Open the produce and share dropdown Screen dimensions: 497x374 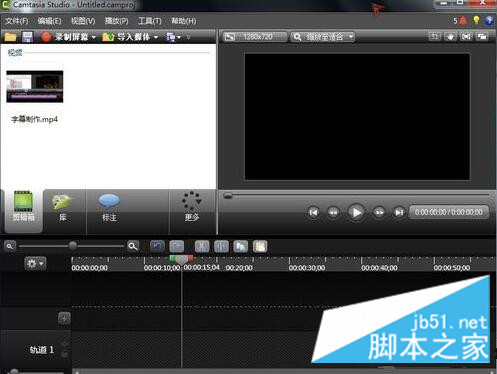[x=173, y=37]
